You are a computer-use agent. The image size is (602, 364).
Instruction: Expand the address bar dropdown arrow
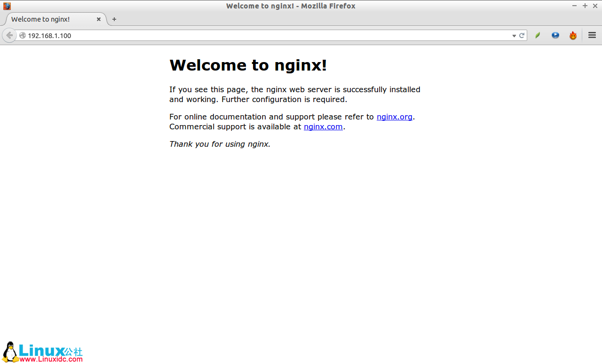pos(514,35)
